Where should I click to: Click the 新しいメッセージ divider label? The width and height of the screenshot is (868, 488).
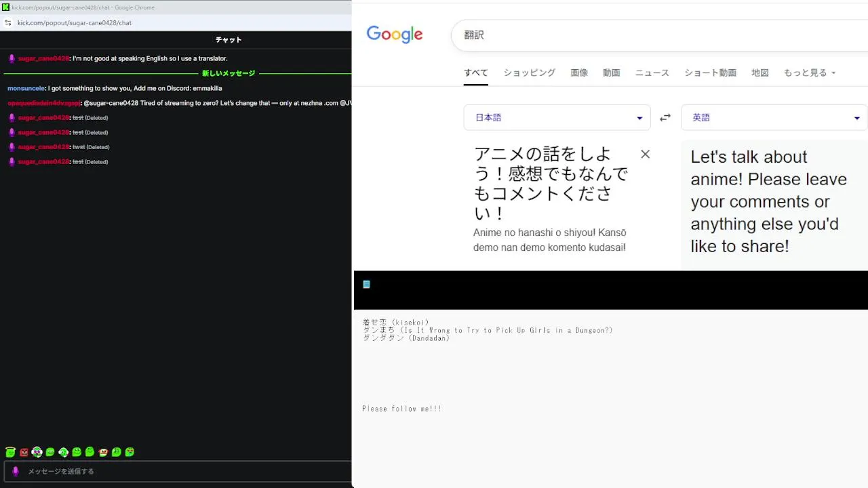click(229, 73)
